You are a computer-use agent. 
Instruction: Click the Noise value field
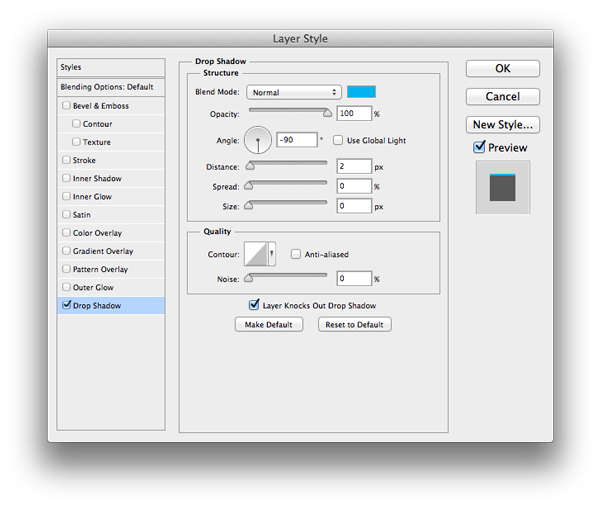(354, 279)
